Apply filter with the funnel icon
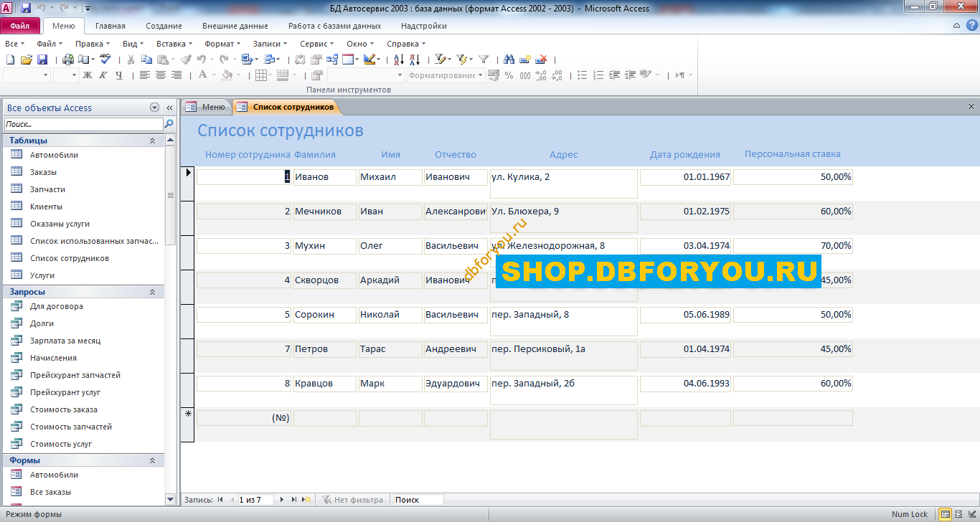 [484, 60]
